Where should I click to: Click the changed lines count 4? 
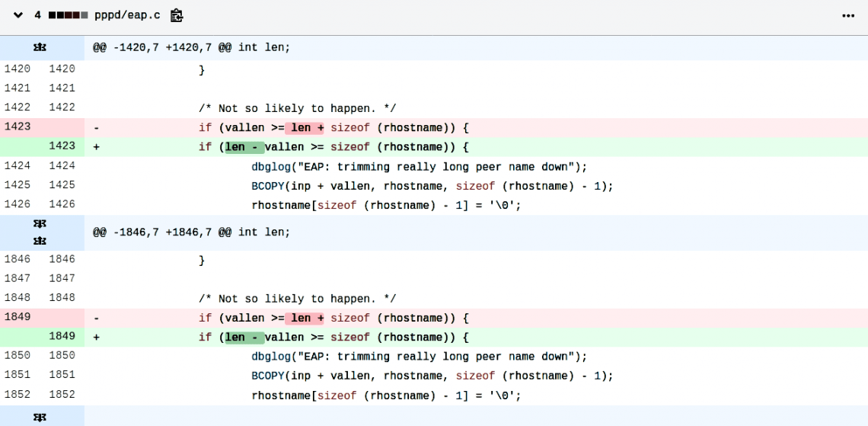point(37,15)
